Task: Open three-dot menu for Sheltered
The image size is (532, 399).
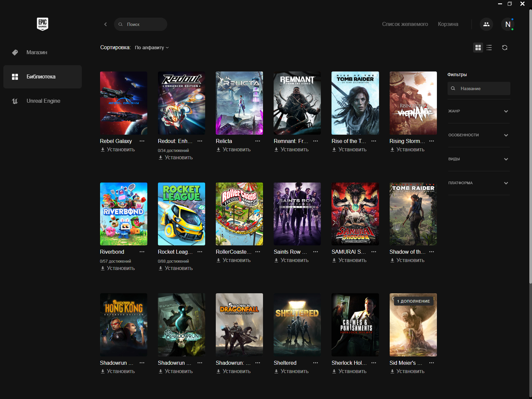Action: [x=316, y=363]
